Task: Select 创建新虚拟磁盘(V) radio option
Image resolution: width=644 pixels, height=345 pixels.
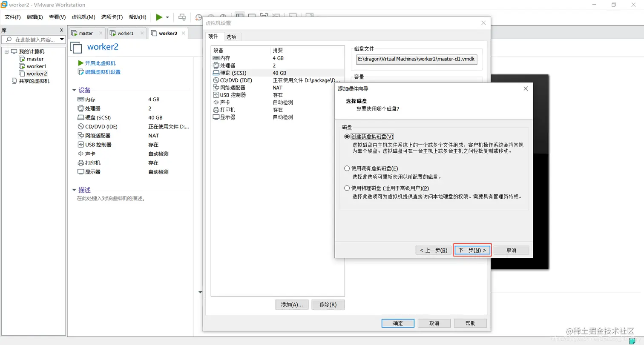Action: (347, 137)
